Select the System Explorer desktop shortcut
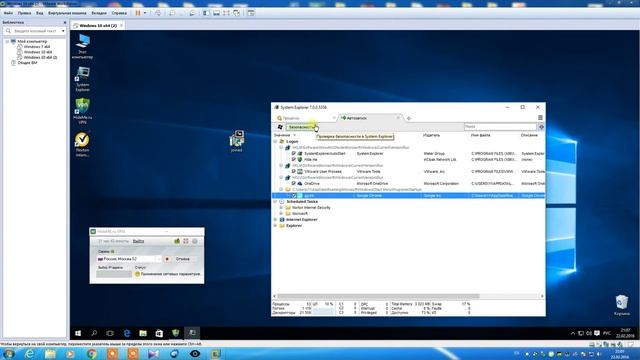This screenshot has width=640, height=360. click(x=82, y=79)
